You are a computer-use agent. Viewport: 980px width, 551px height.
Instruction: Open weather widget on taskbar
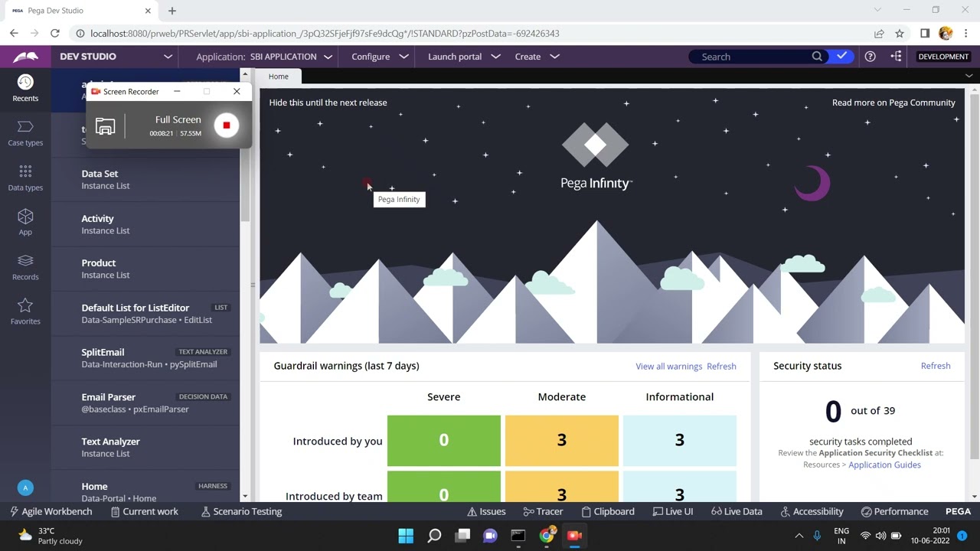pyautogui.click(x=51, y=536)
